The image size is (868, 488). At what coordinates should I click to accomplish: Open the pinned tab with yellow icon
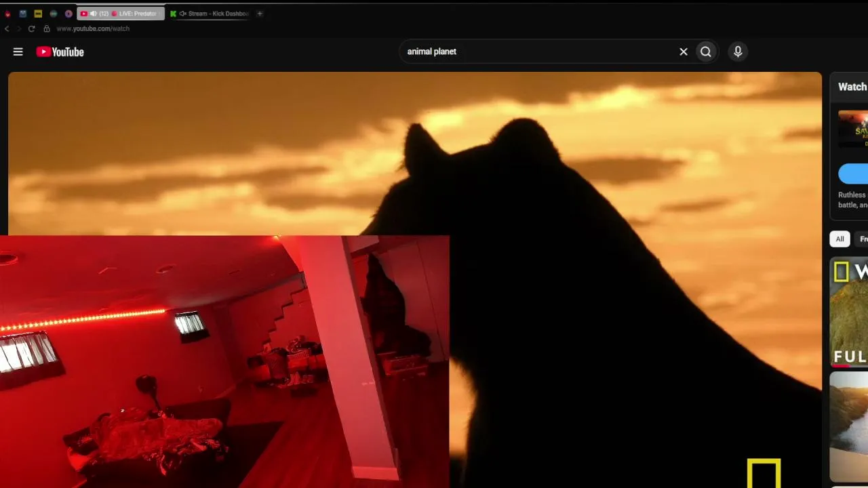[38, 14]
